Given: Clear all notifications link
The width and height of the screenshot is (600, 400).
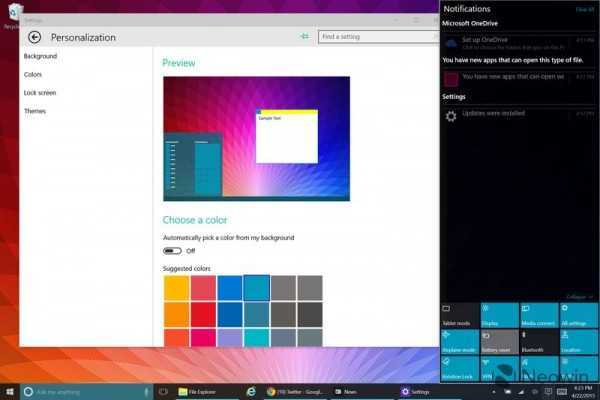Looking at the screenshot, I should tap(585, 10).
